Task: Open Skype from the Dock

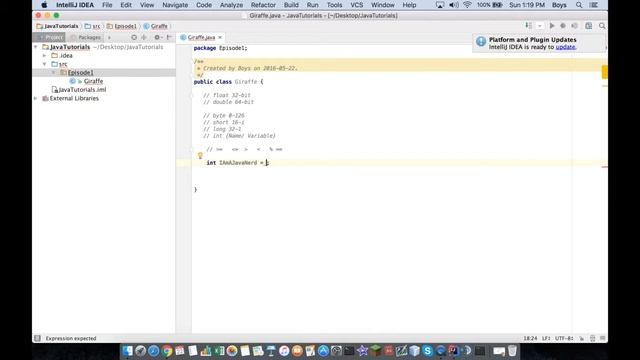Action: pyautogui.click(x=427, y=351)
